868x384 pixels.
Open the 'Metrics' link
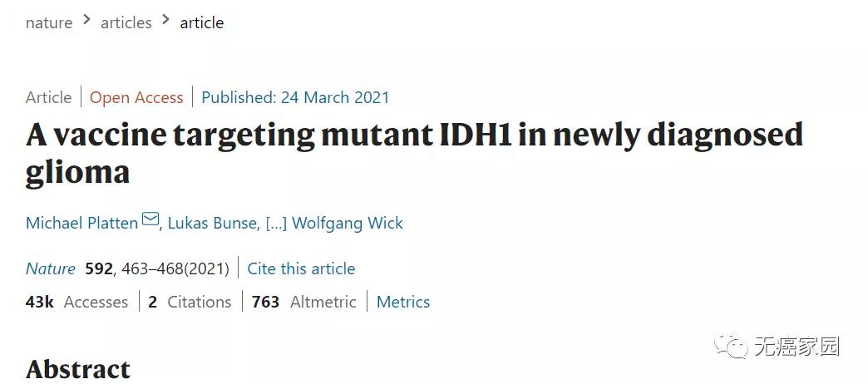click(403, 302)
